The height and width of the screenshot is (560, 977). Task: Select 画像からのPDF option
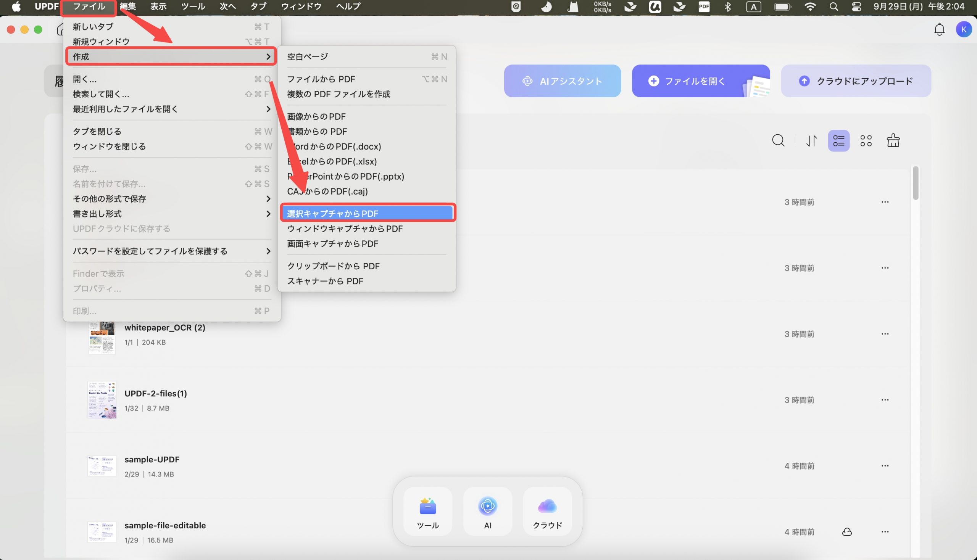coord(367,116)
